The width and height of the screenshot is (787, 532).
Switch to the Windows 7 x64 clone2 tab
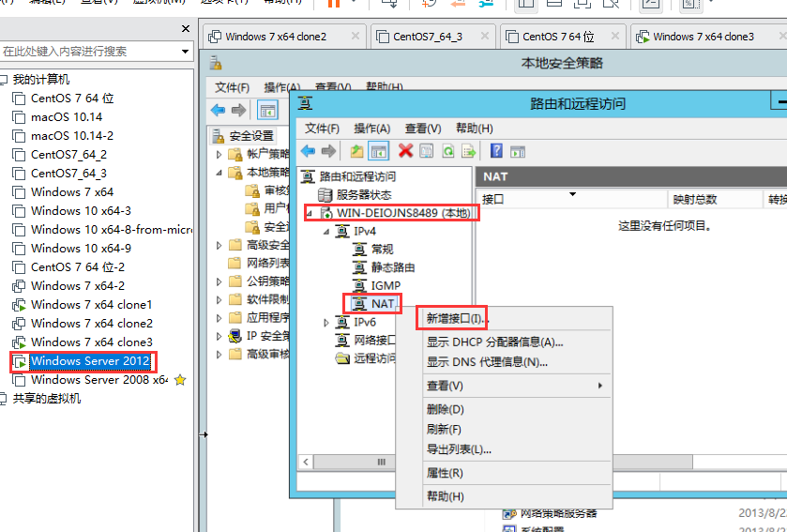[284, 37]
